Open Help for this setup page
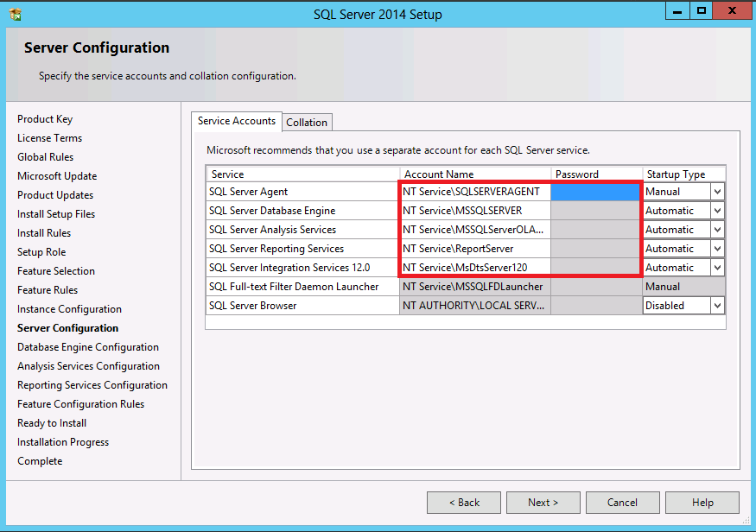The image size is (756, 532). click(x=702, y=503)
